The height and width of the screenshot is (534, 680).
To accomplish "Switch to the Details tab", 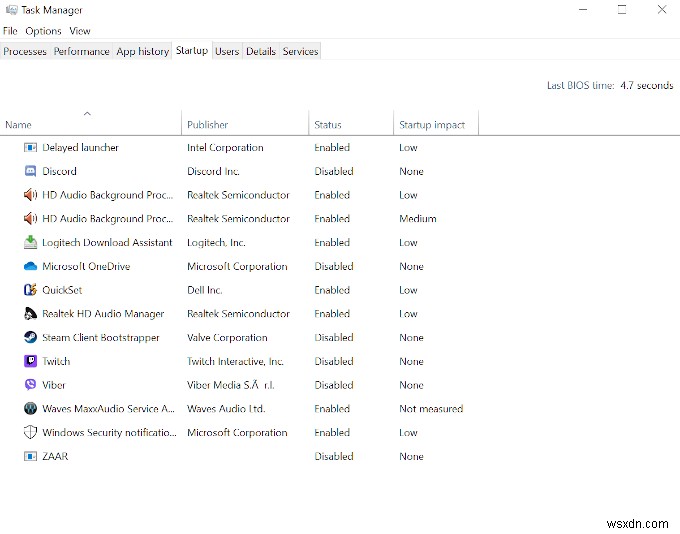I will coord(261,51).
